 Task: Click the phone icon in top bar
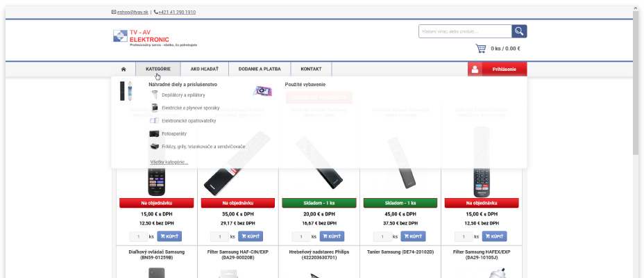[x=156, y=12]
